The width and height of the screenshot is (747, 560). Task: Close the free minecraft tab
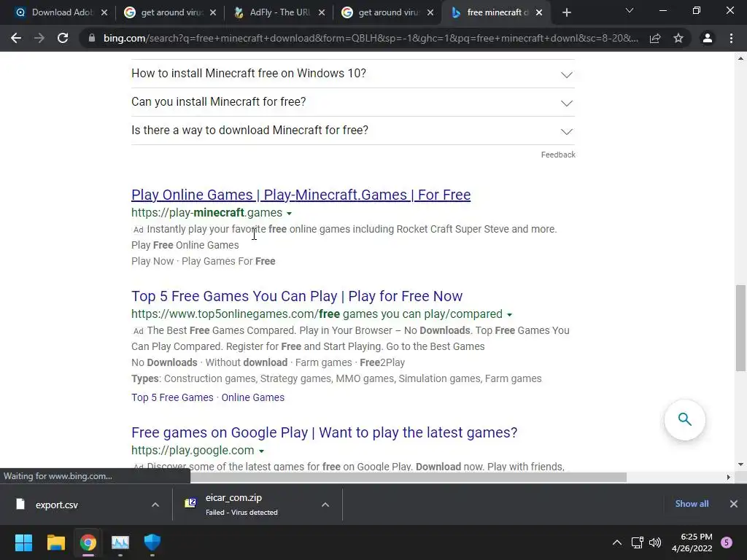(539, 13)
